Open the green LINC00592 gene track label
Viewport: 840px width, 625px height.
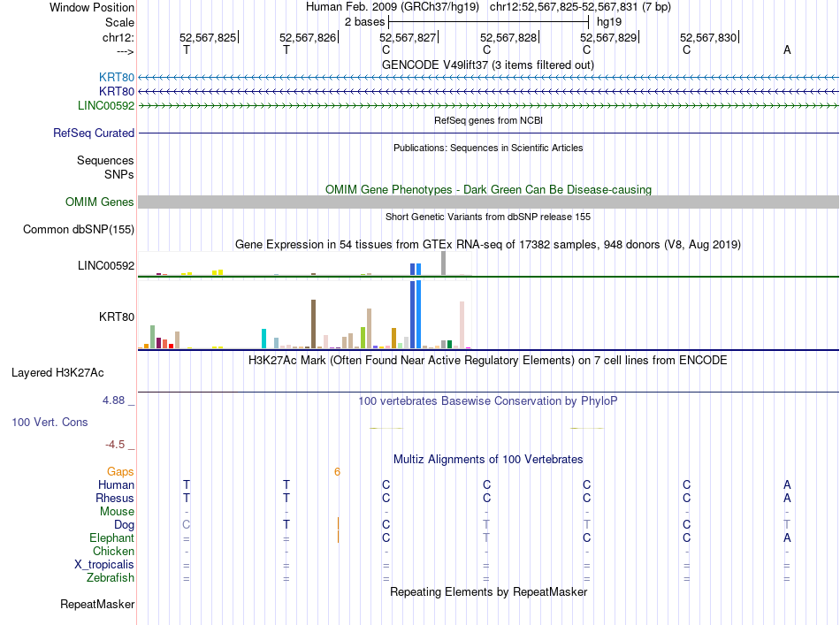click(106, 105)
